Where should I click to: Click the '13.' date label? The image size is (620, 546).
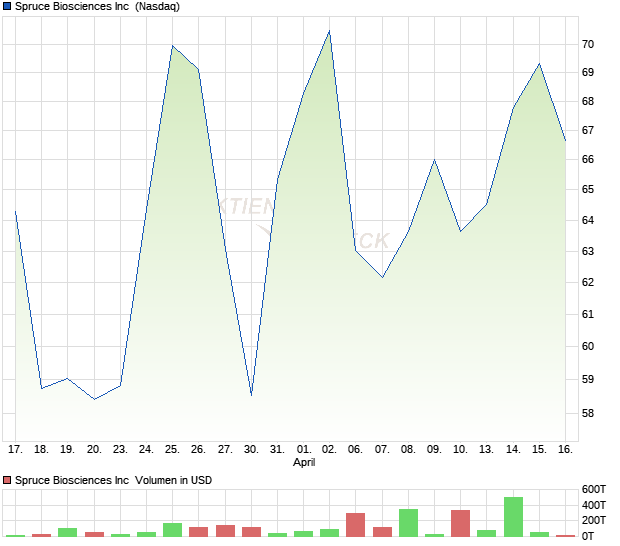click(x=486, y=450)
